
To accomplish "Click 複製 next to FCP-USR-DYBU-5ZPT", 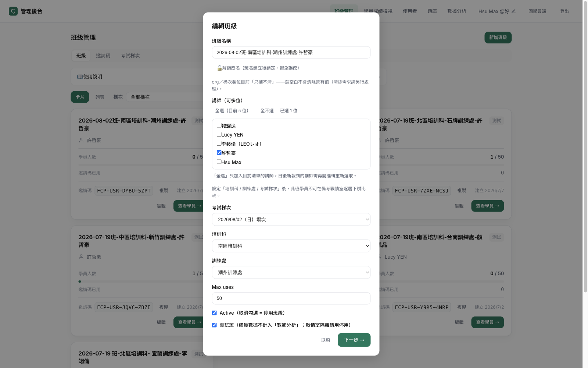I will (164, 191).
